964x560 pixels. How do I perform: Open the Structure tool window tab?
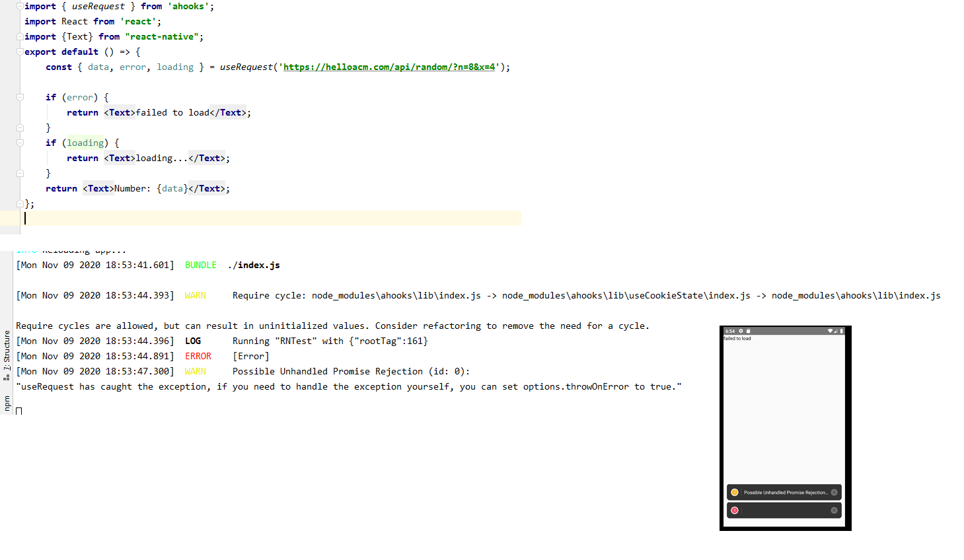click(7, 355)
